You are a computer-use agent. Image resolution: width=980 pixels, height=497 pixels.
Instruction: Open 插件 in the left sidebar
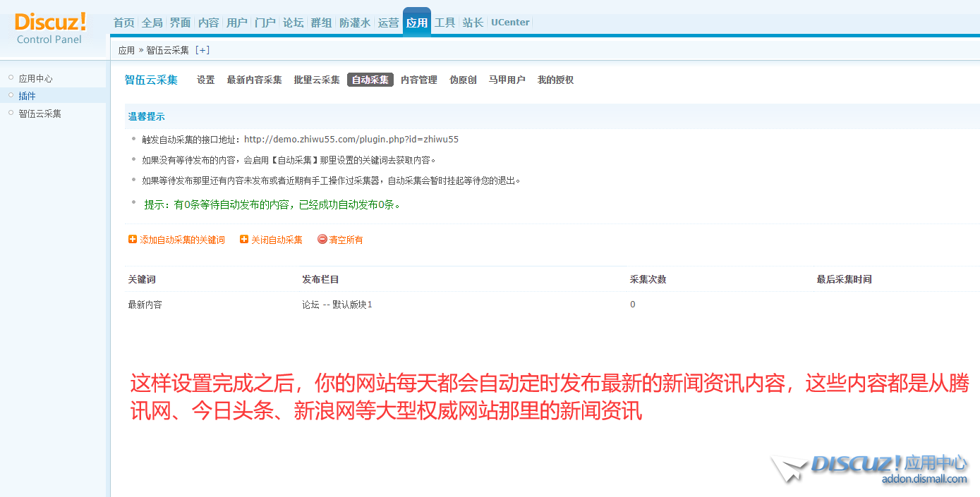click(27, 96)
